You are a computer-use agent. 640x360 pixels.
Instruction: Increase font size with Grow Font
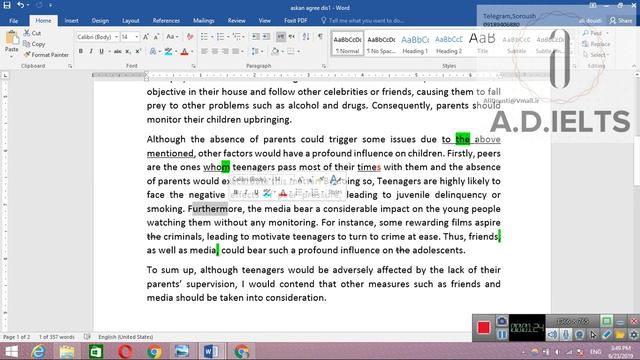click(146, 37)
